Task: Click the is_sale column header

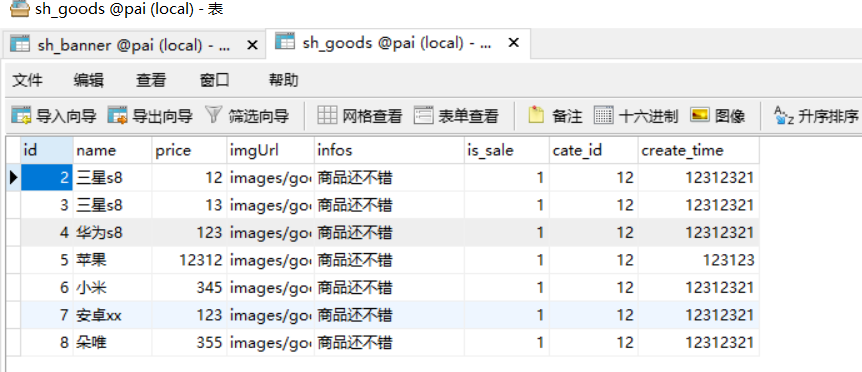Action: click(x=506, y=150)
